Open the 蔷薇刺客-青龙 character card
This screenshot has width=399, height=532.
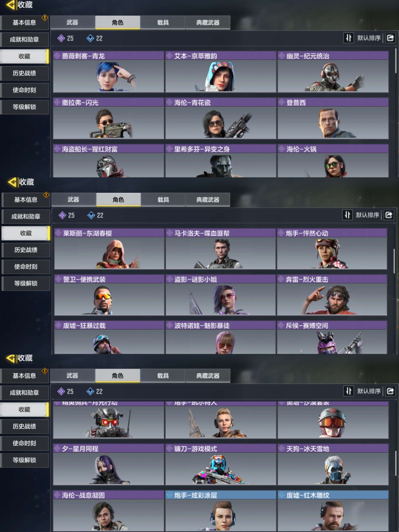click(108, 72)
